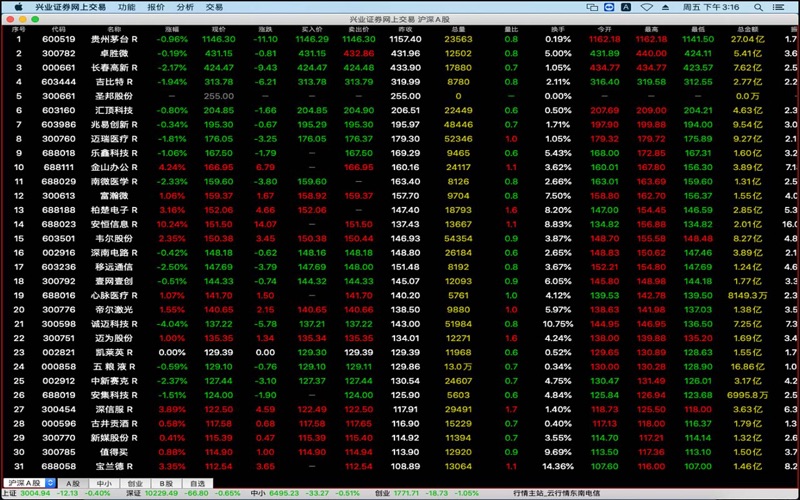This screenshot has width=800, height=500.
Task: Sort by the 昨收 column header
Action: coord(405,30)
